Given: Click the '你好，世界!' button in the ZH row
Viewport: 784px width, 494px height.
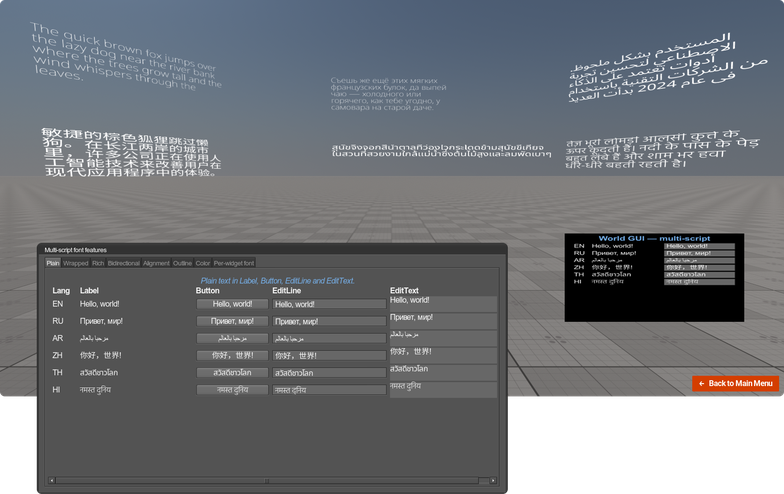Looking at the screenshot, I should 232,356.
